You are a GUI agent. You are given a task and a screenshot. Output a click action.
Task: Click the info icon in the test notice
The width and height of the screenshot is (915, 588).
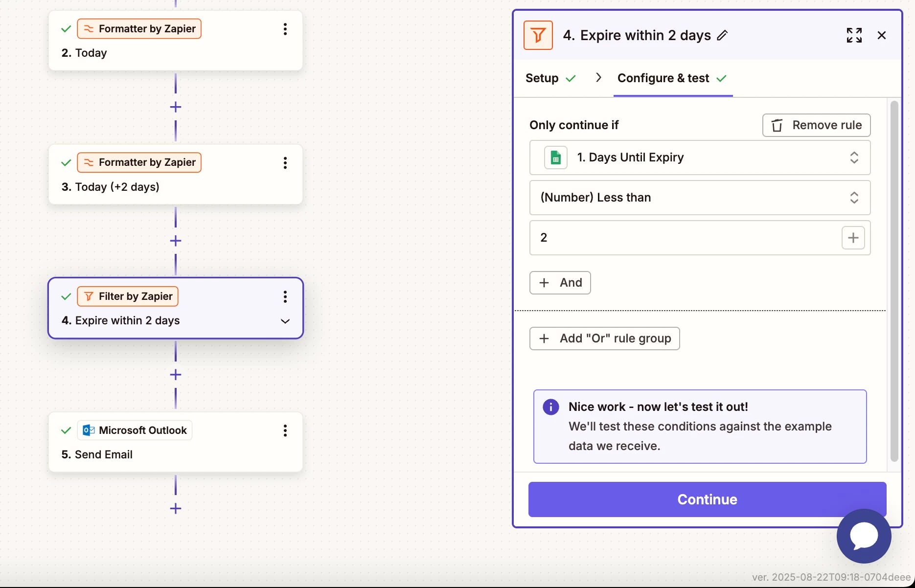[551, 407]
